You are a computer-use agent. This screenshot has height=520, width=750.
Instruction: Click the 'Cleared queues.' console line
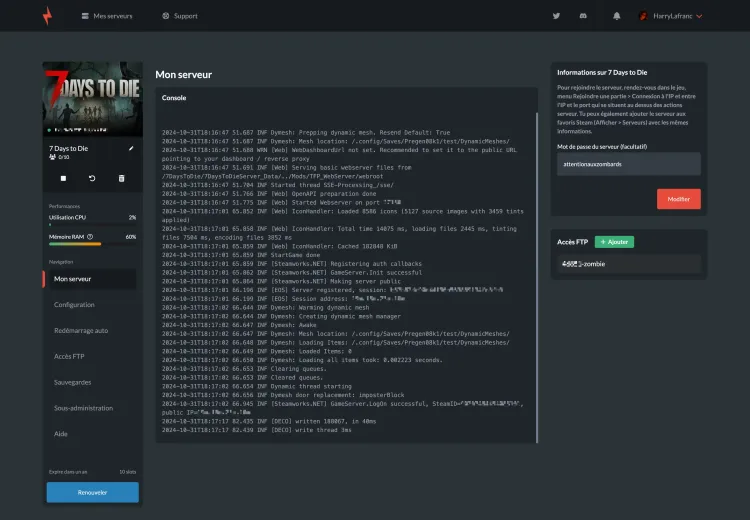coord(242,377)
